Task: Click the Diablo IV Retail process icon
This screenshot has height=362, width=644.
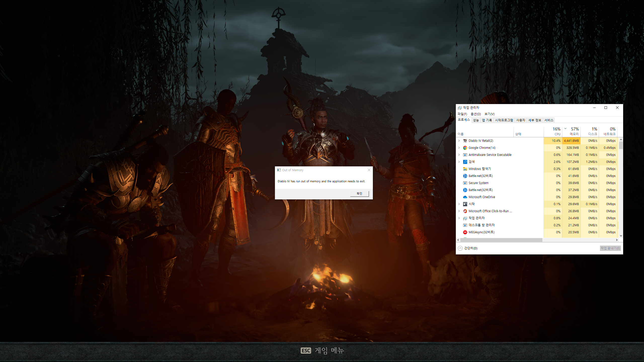Action: (465, 141)
